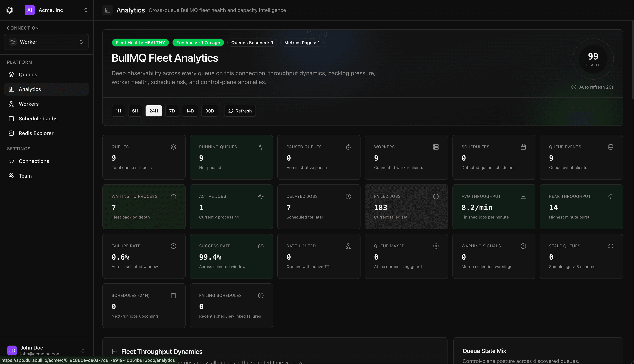This screenshot has height=364, width=634.
Task: Enable the 30D time range
Action: 210,111
